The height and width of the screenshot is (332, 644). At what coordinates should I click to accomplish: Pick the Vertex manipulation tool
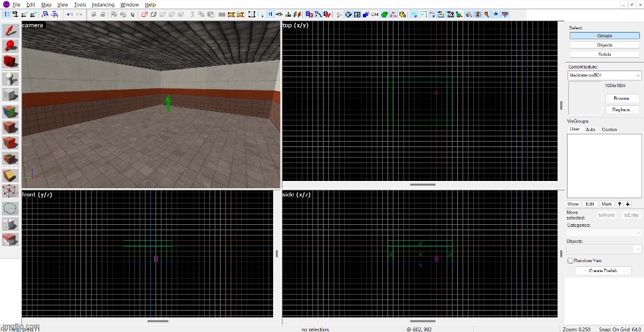[10, 192]
